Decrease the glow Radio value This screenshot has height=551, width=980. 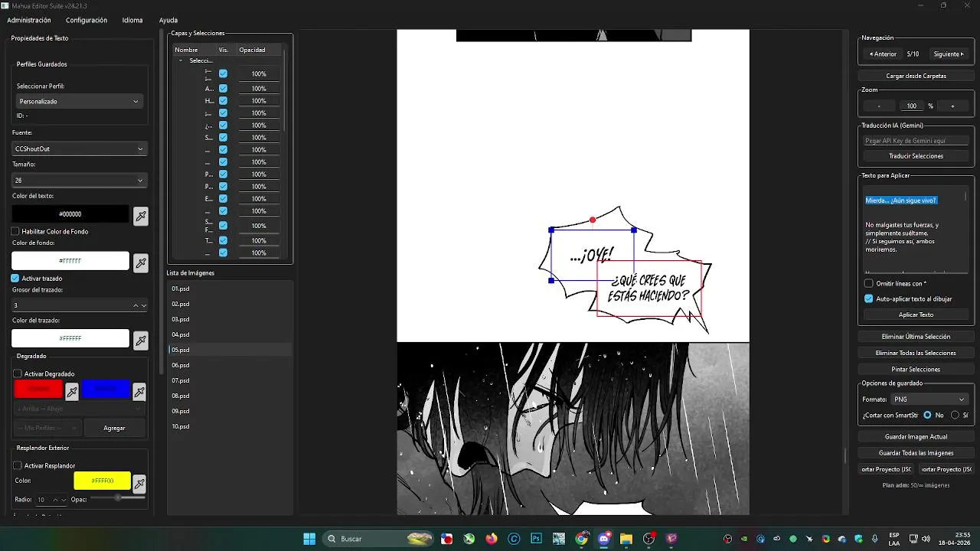click(64, 500)
